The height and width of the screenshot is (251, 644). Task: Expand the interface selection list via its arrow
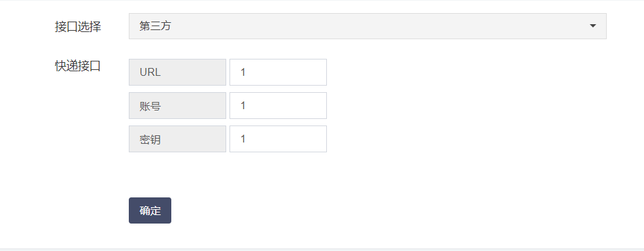pos(592,26)
